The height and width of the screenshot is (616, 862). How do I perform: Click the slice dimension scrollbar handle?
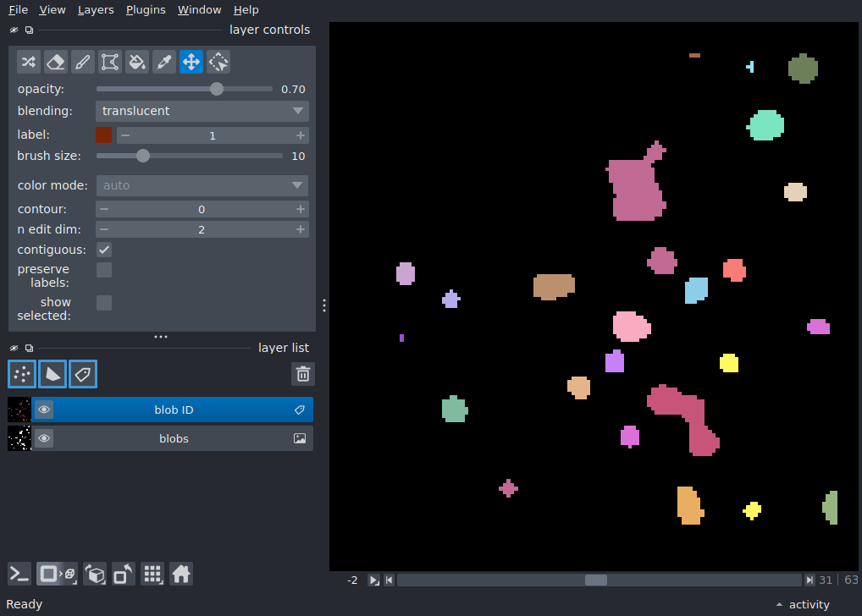[596, 580]
